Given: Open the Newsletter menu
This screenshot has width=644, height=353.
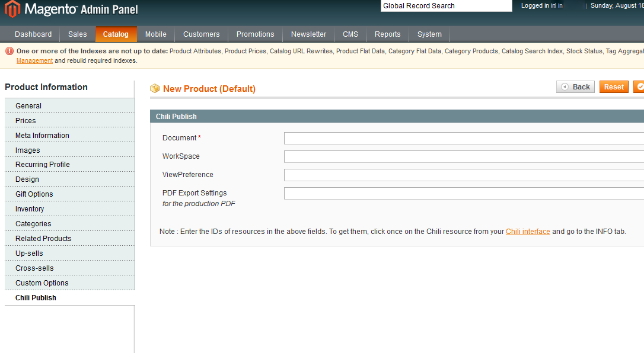Looking at the screenshot, I should (x=308, y=34).
